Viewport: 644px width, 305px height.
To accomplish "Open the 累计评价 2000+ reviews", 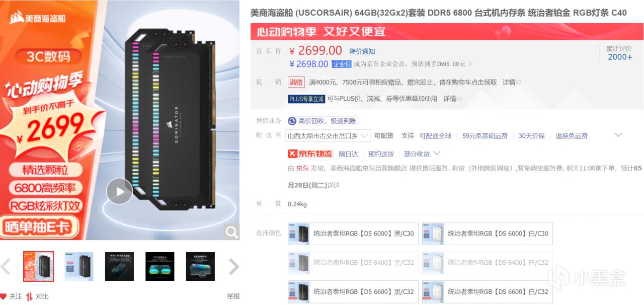I will click(619, 53).
